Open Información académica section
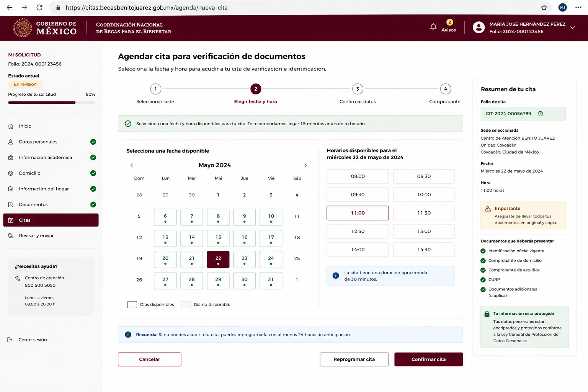This screenshot has width=588, height=392. (x=51, y=157)
